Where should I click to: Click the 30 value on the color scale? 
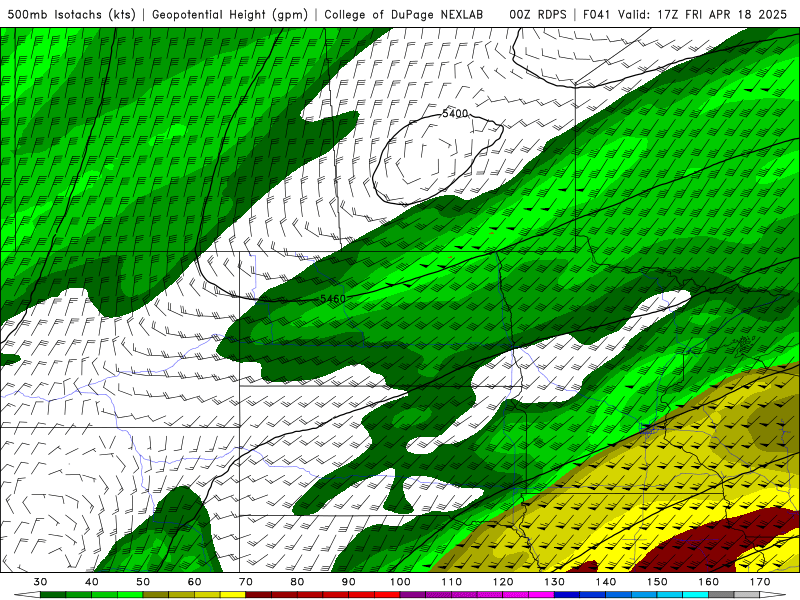click(40, 582)
